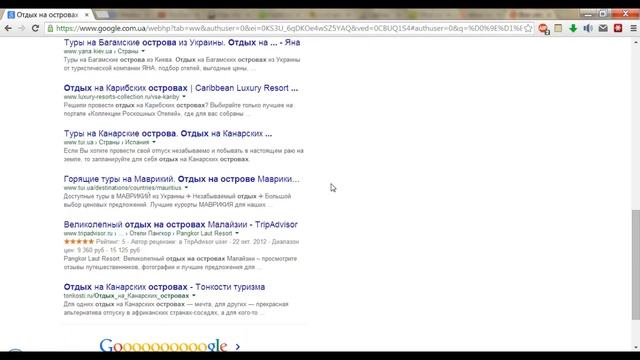Open Отдых на Карибских островах Caribbean Luxury Resort
Image resolution: width=640 pixels, height=360 pixels.
pyautogui.click(x=181, y=88)
